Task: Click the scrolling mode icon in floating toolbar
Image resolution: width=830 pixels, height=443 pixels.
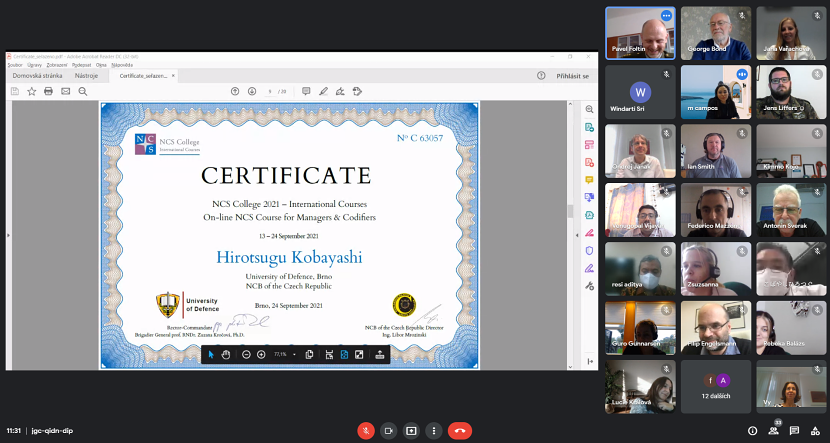Action: pos(329,355)
